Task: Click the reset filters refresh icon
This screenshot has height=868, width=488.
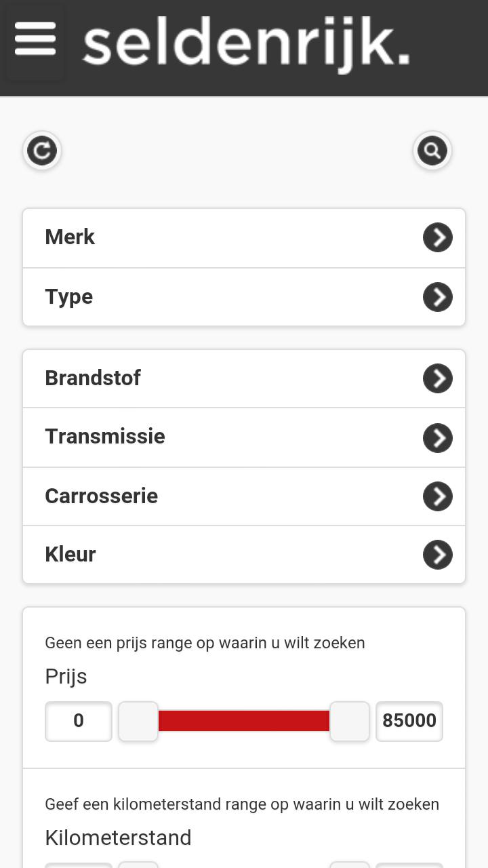Action: click(42, 151)
